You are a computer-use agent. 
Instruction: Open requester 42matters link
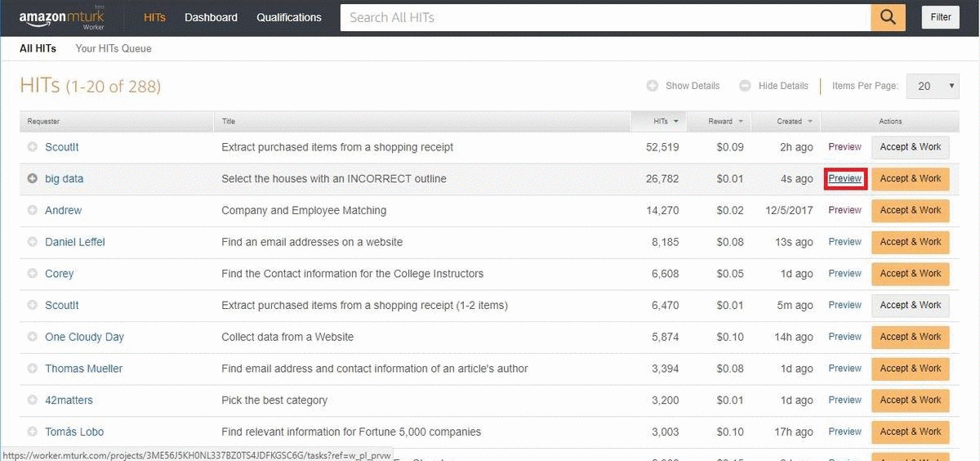click(x=69, y=401)
